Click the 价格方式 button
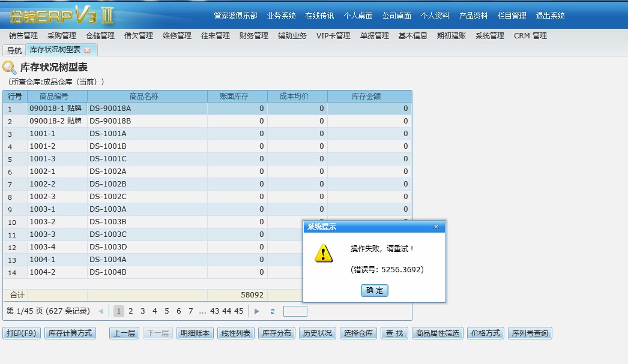628x364 pixels. (486, 333)
